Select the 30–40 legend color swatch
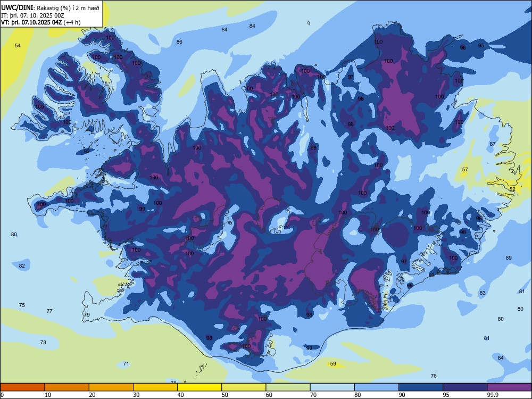The width and height of the screenshot is (532, 399). click(x=155, y=387)
